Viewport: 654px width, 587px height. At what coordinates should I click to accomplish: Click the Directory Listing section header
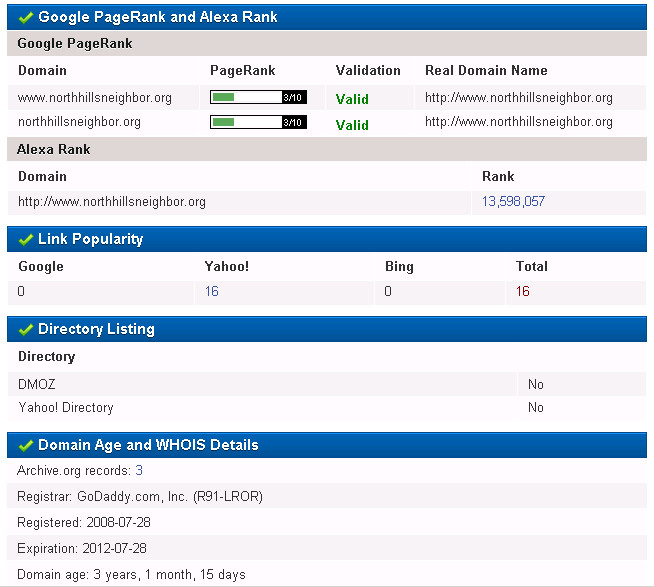(x=96, y=329)
